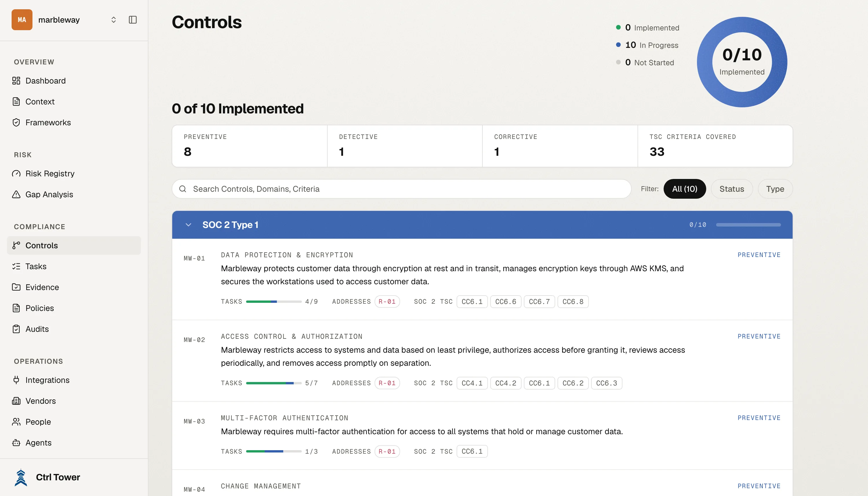
Task: Click the MW-01 tasks progress bar
Action: [274, 301]
